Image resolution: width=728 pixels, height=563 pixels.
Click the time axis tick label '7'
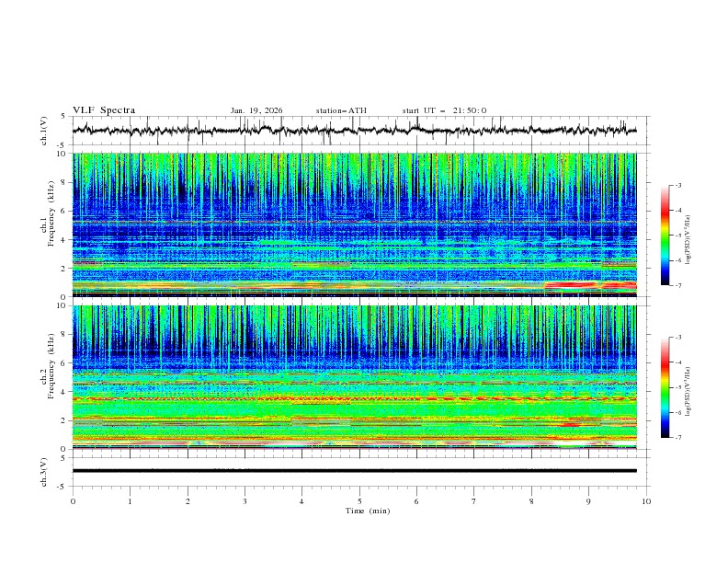point(474,501)
